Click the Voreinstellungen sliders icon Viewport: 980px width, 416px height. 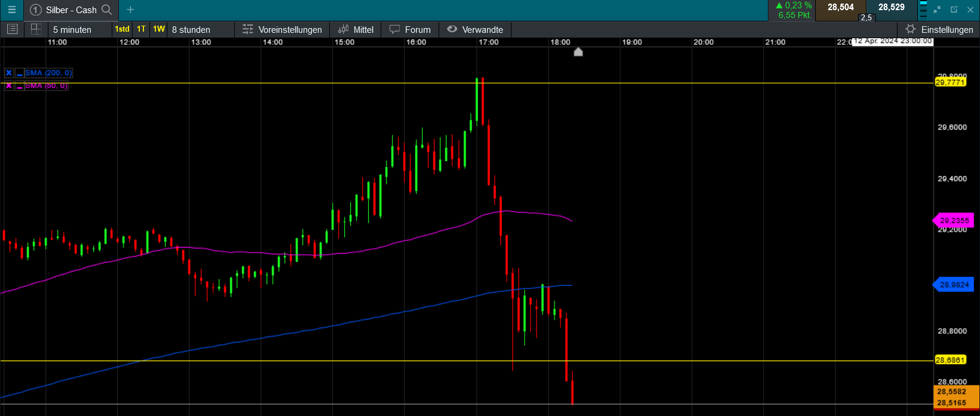pos(247,29)
